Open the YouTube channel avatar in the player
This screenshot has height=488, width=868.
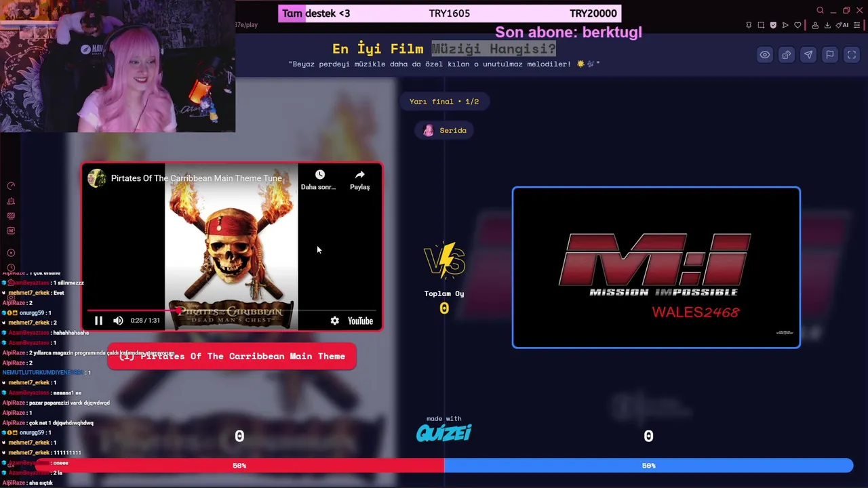pyautogui.click(x=96, y=178)
